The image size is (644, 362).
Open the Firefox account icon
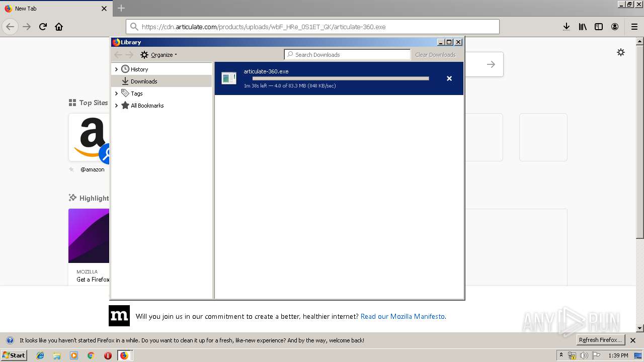click(615, 27)
